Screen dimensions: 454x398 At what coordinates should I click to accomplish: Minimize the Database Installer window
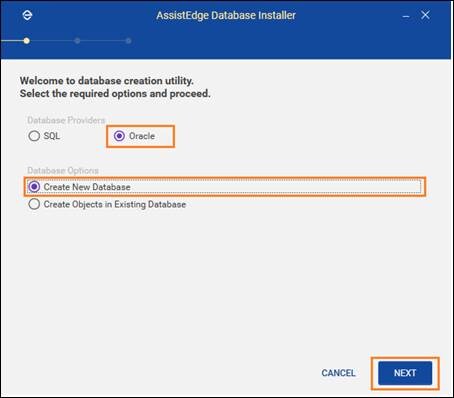[406, 16]
